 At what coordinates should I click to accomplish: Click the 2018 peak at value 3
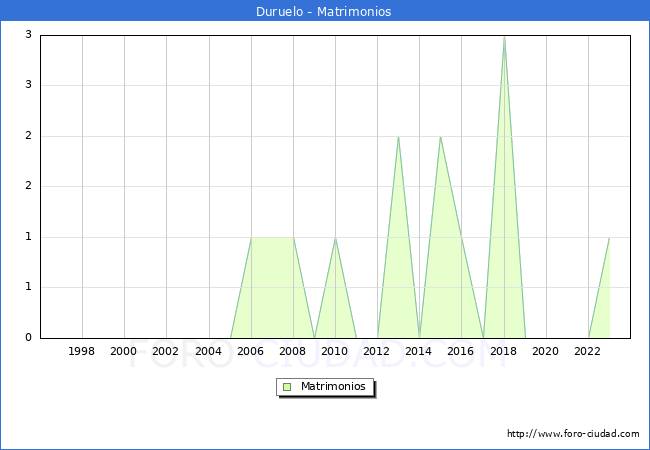(504, 36)
